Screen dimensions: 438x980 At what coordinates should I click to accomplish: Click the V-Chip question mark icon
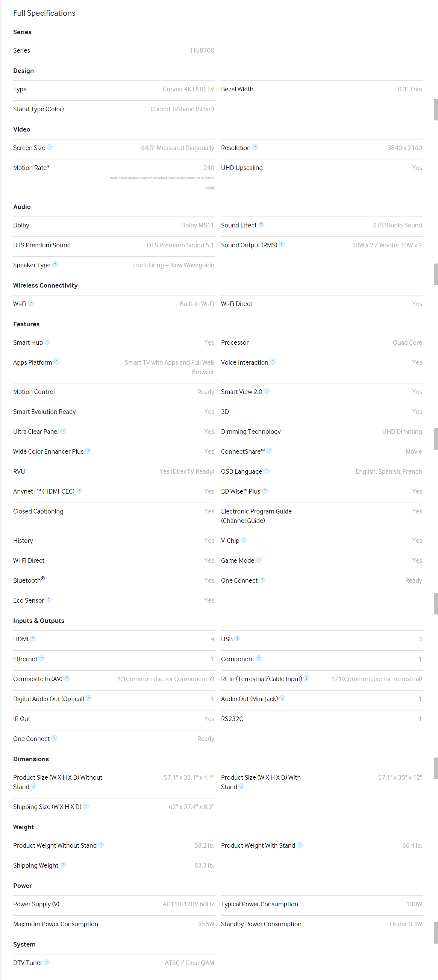pos(244,540)
